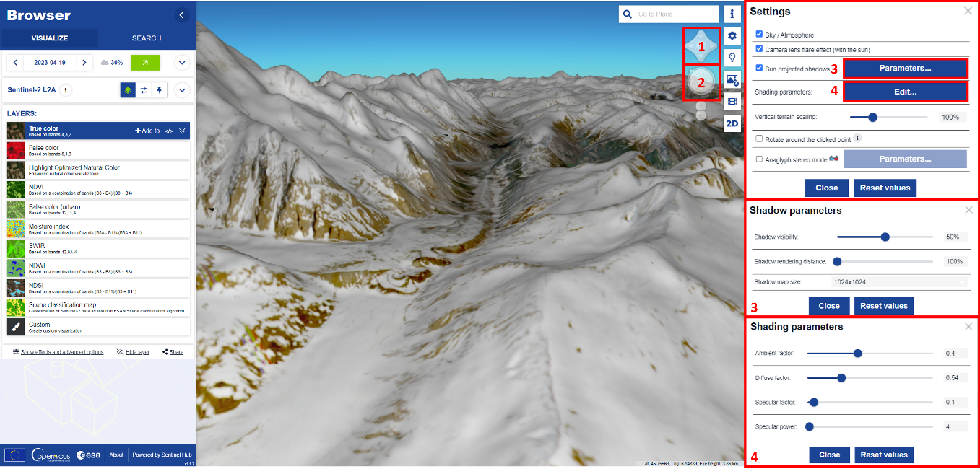
Task: Click the download image icon
Action: click(732, 79)
